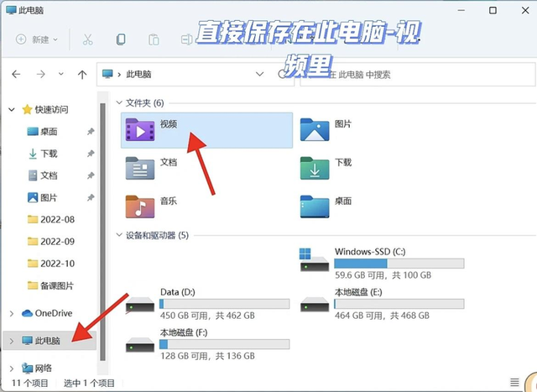Collapse the 快速访问 tree section

(12, 110)
